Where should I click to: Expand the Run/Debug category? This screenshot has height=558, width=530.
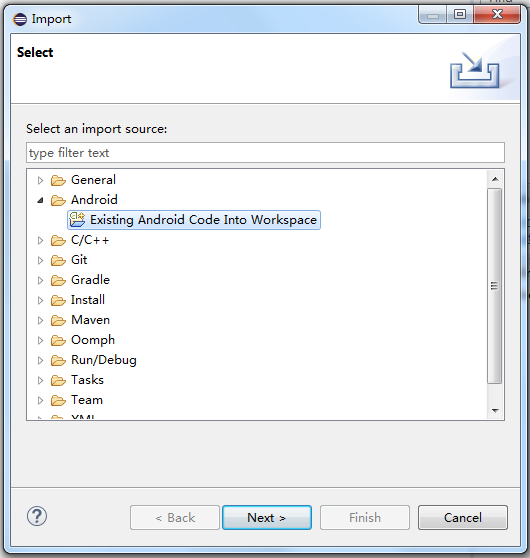coord(40,360)
